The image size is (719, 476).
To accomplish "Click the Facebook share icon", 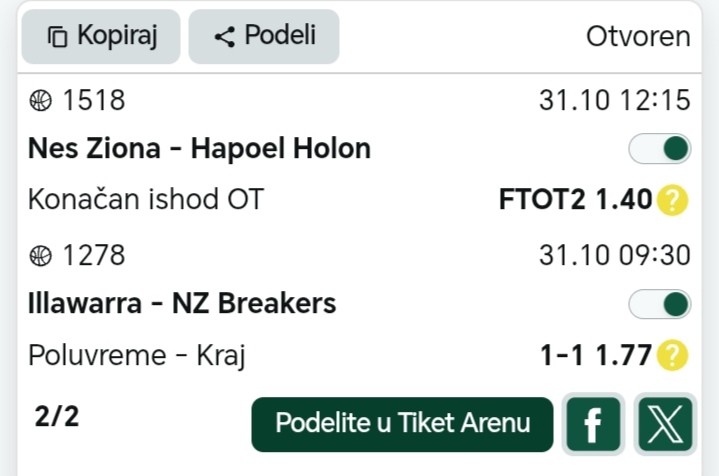I will (593, 424).
